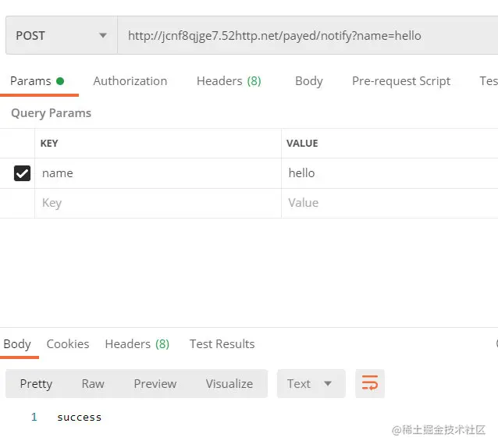
Task: Open the request Body tab
Action: [x=308, y=81]
